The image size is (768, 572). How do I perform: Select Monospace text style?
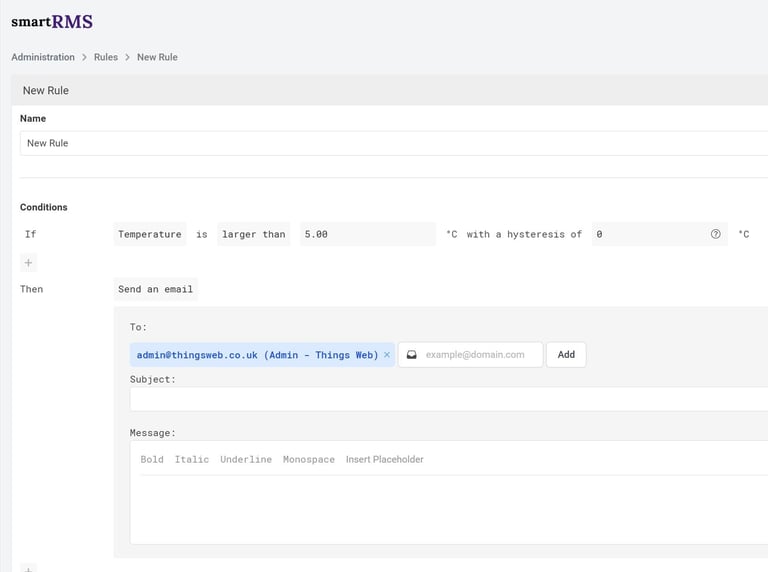pos(309,460)
